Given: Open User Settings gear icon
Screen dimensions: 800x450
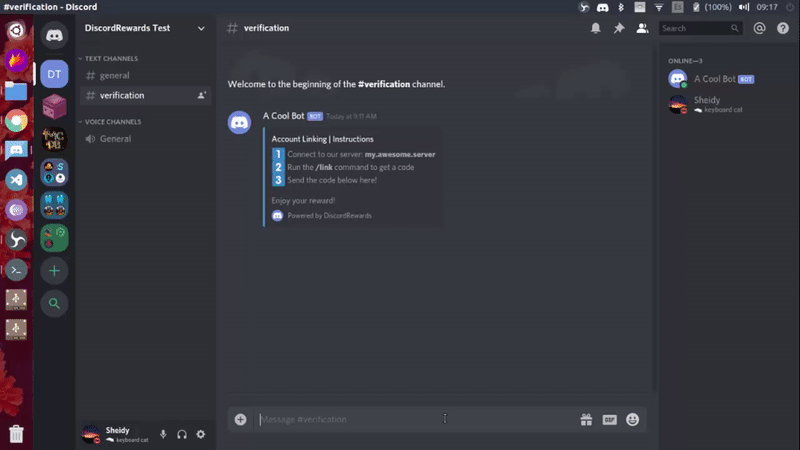Looking at the screenshot, I should tap(200, 434).
